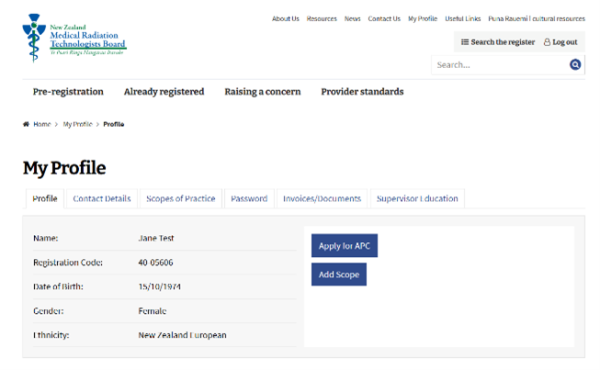The image size is (600, 370).
Task: Click the date of birth 15/10/1974
Action: click(160, 287)
